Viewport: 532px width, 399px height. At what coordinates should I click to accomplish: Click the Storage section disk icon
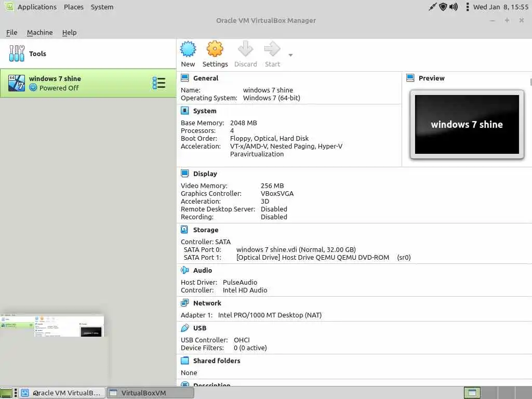click(x=184, y=230)
